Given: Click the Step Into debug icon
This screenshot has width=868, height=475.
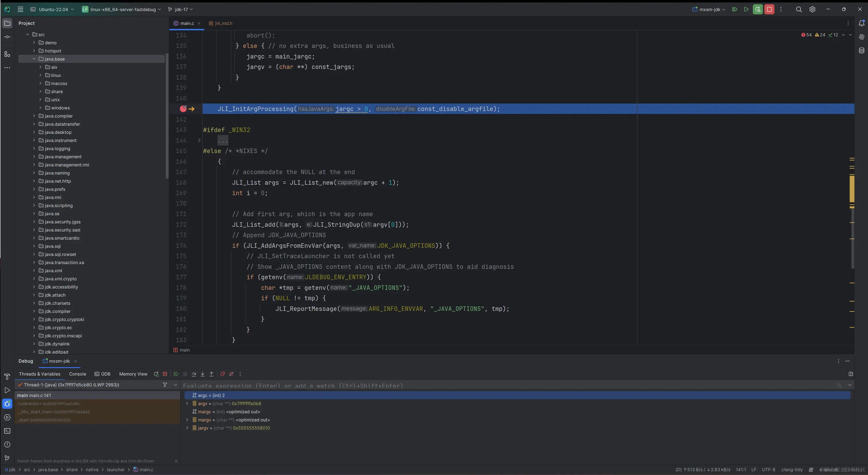Looking at the screenshot, I should (203, 374).
